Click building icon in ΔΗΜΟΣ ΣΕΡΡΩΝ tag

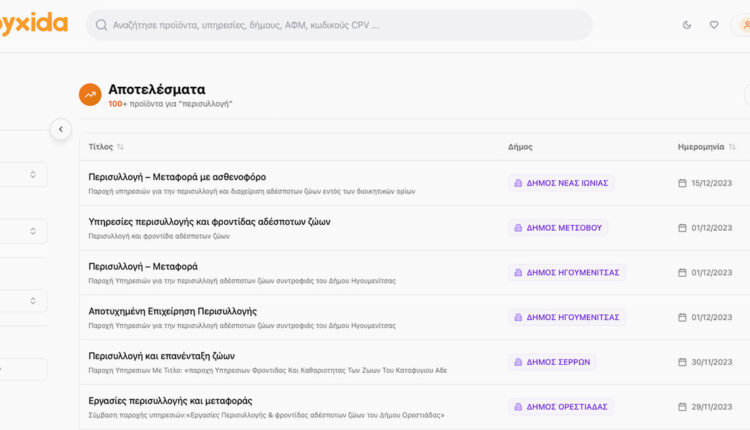point(518,362)
